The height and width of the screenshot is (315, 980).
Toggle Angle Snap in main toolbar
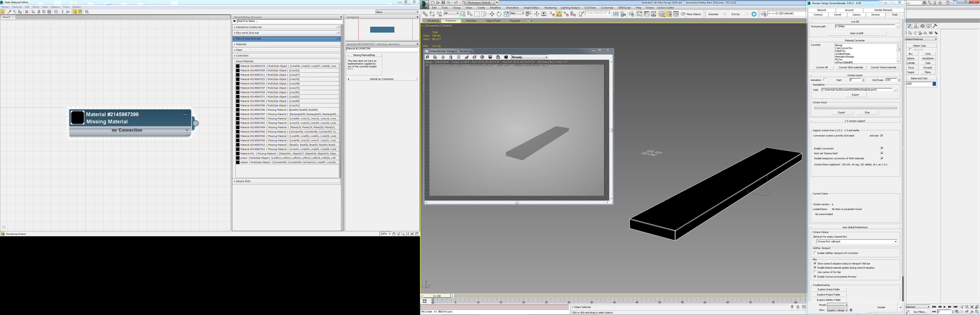tap(559, 14)
